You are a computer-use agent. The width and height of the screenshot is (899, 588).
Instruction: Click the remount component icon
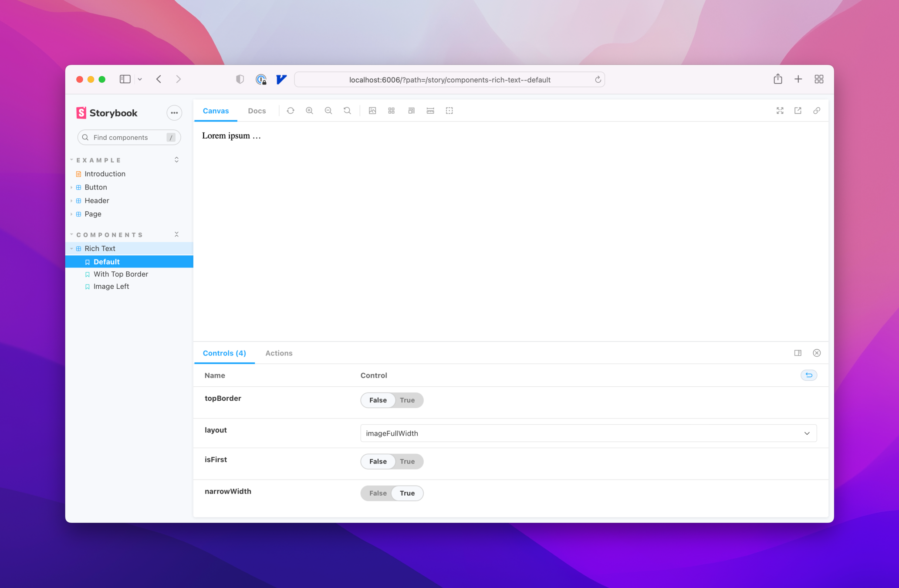[x=291, y=111]
